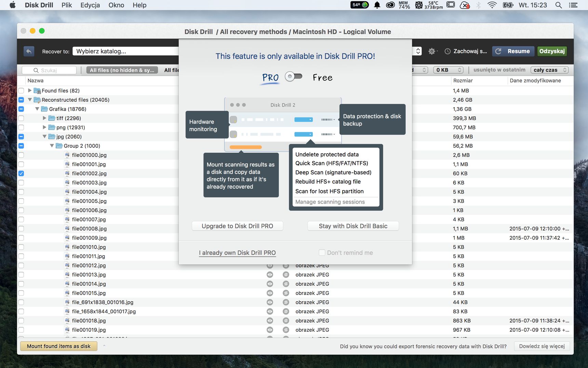Preview file001013.jpg with its eye icon
This screenshot has width=588, height=368.
270,275
